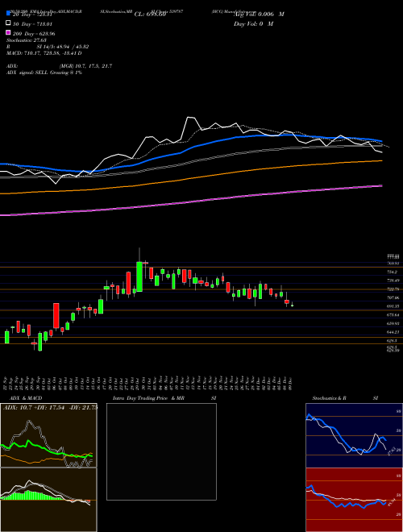This screenshot has height=532, width=403.
Task: Open the MACD histogram chart panel
Action: pyautogui.click(x=48, y=500)
